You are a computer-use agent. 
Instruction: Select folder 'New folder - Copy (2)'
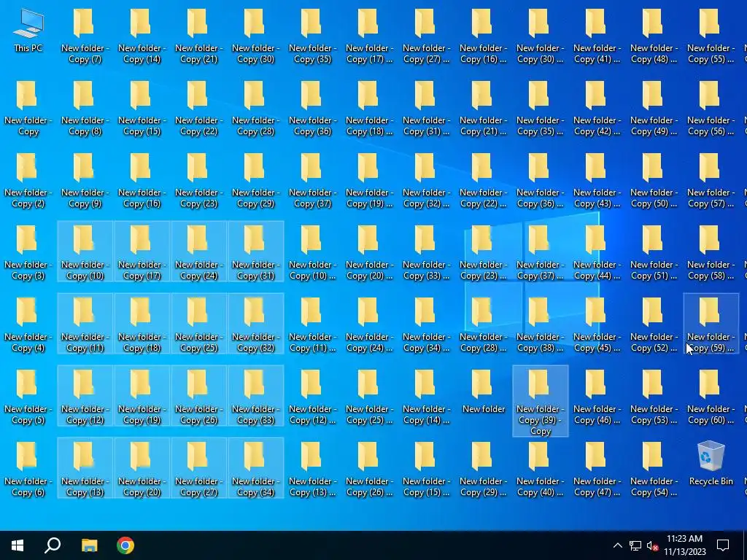28,181
